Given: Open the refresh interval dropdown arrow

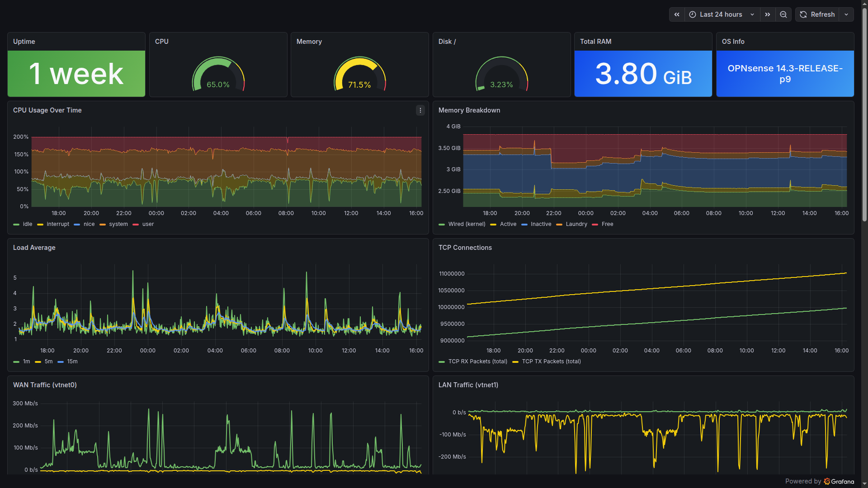Looking at the screenshot, I should [846, 14].
